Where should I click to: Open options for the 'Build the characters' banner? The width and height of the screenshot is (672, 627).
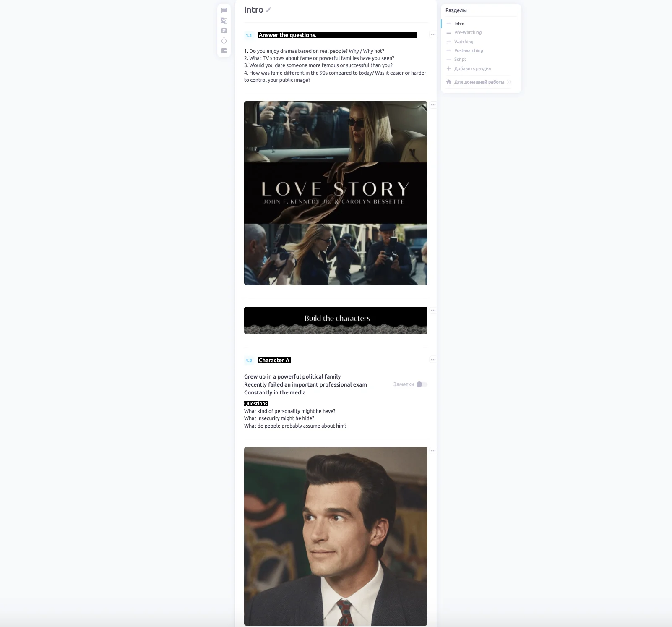(433, 310)
